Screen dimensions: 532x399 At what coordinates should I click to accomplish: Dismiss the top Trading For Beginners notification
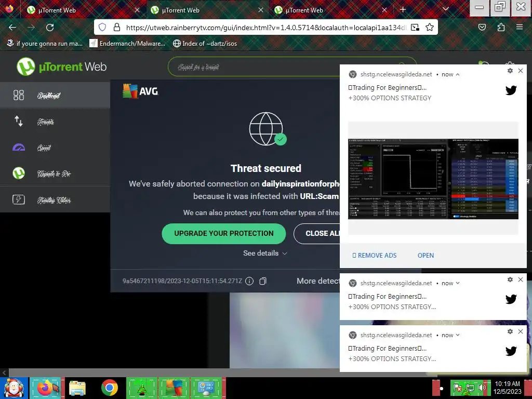pyautogui.click(x=521, y=71)
